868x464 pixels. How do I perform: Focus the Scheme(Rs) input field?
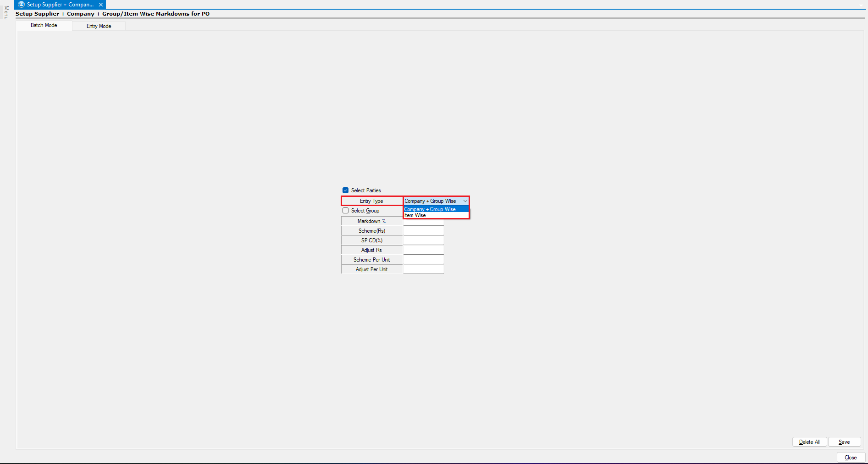[x=423, y=231]
